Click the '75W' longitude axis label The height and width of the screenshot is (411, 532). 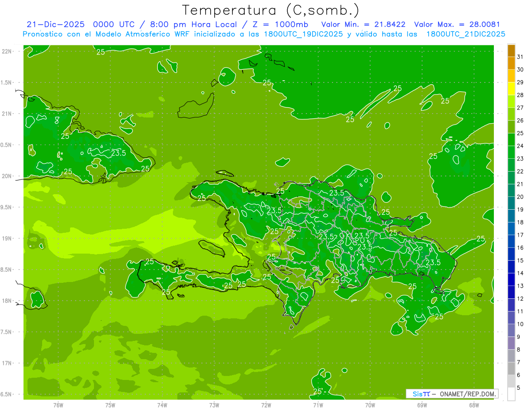(x=110, y=405)
